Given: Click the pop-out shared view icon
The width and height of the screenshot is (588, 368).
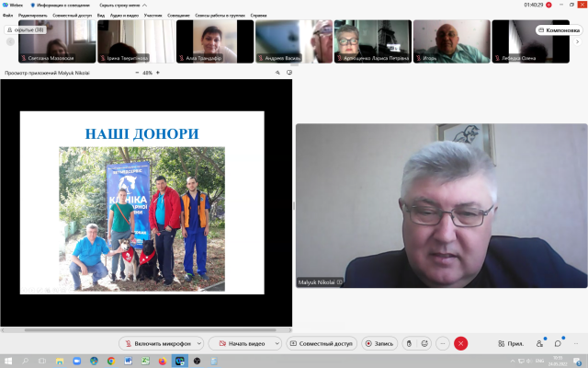Looking at the screenshot, I should (x=289, y=73).
